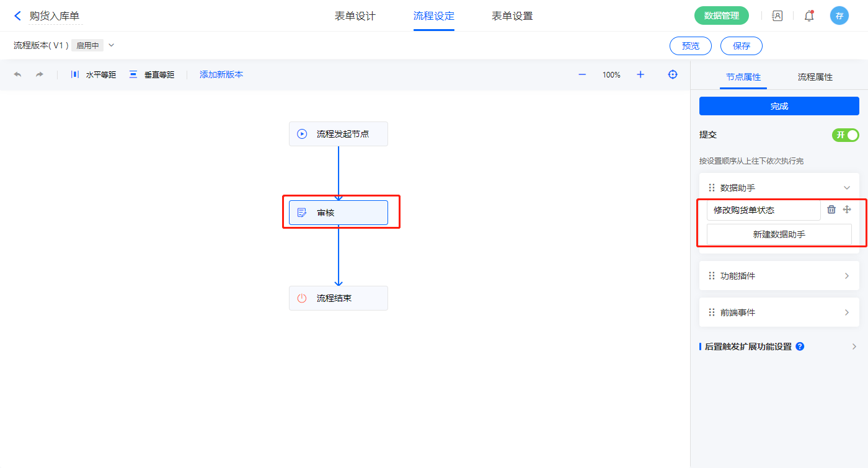Open the 流程版本 V1 dropdown
868x468 pixels.
click(112, 45)
